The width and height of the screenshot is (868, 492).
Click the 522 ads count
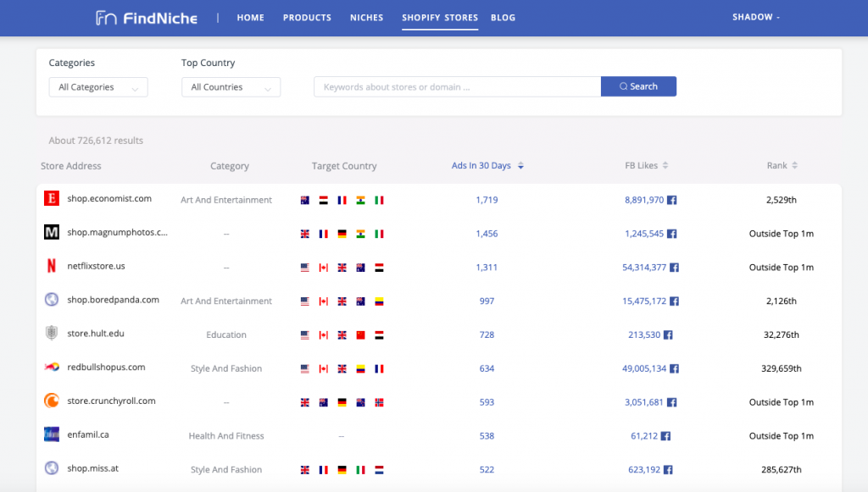(487, 470)
